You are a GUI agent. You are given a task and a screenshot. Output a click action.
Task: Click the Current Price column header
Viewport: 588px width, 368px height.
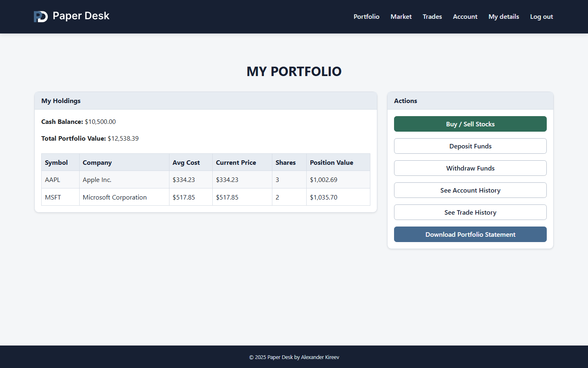coord(242,162)
